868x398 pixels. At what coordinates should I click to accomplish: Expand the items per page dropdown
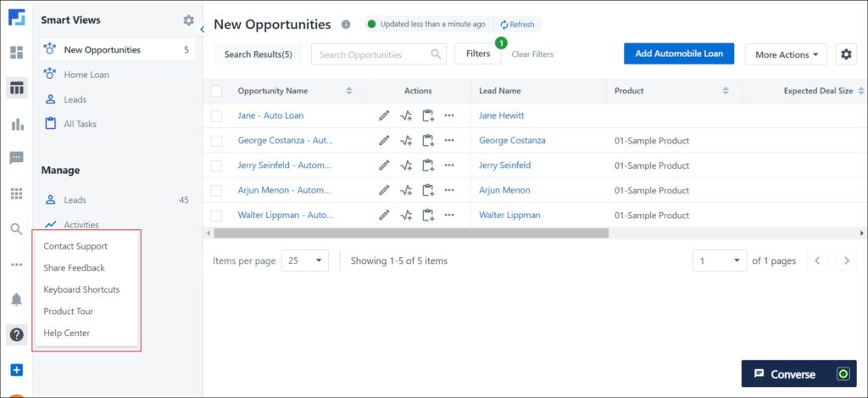305,261
